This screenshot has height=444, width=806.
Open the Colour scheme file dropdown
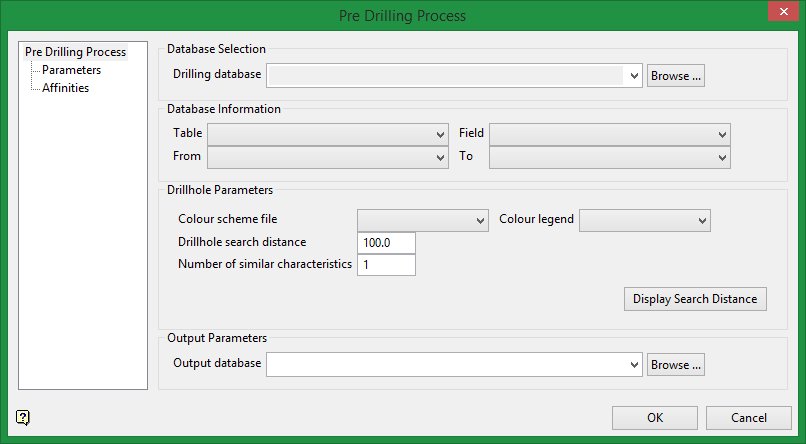coord(480,220)
